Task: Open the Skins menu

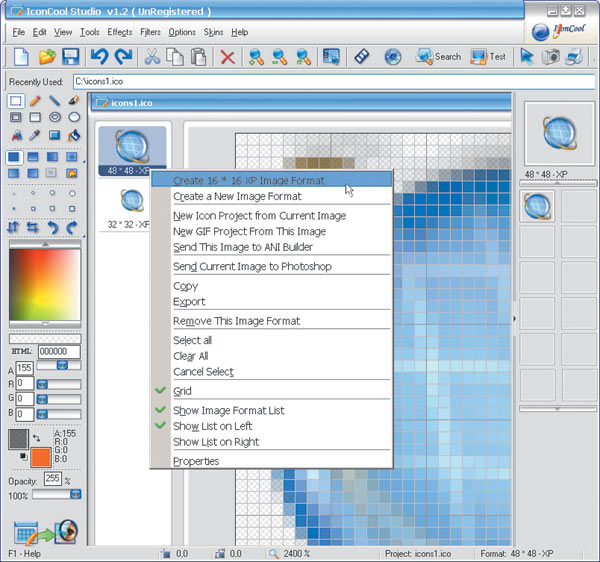Action: pos(214,32)
